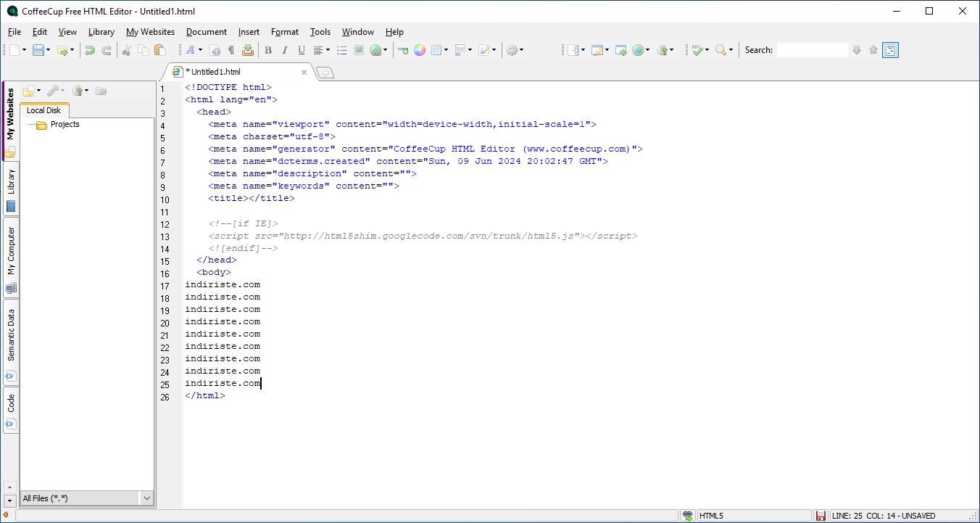
Task: Close the Untitled1.html tab
Action: click(304, 72)
